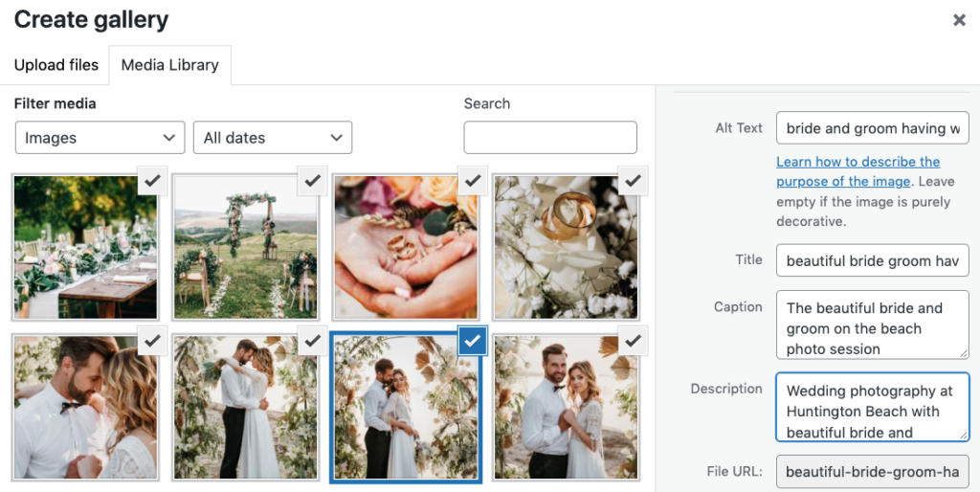Edit the Title text field
Screen dimensions: 980x492
(x=872, y=260)
